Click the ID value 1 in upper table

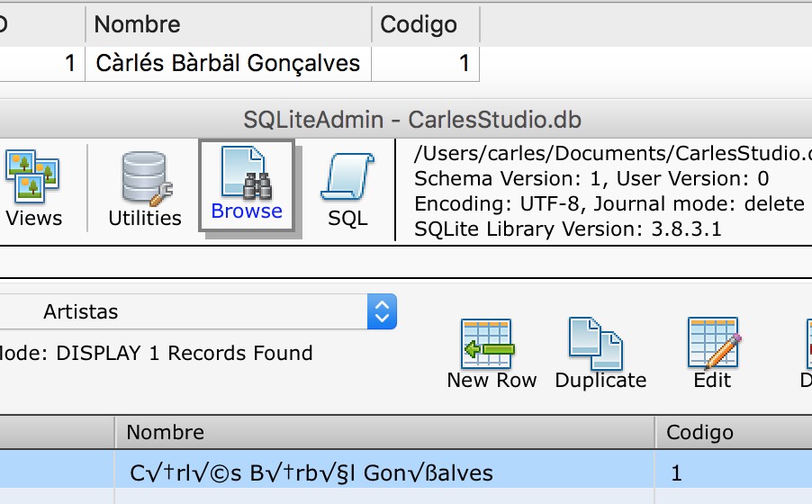(69, 64)
